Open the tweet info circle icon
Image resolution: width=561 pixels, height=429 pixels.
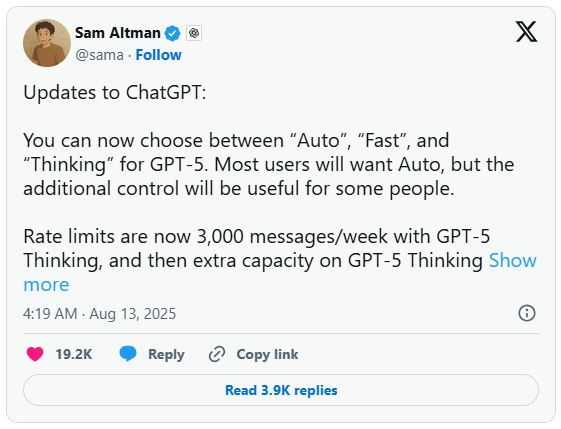(527, 313)
